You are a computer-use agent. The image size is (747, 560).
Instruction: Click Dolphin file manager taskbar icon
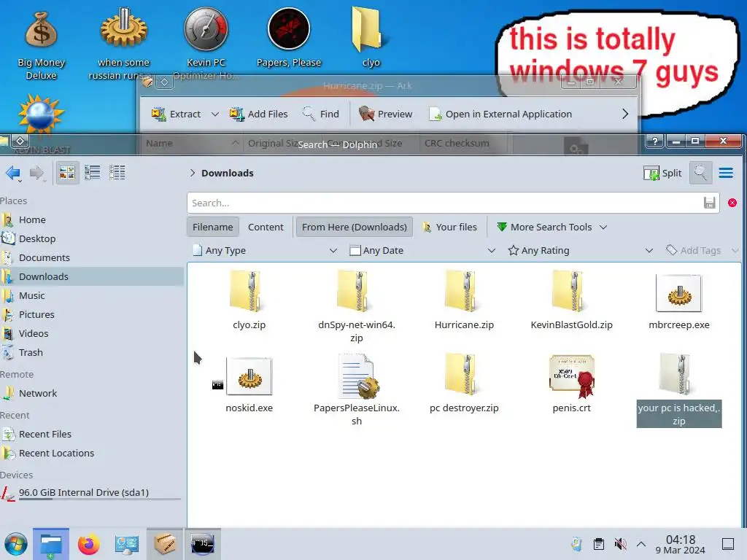click(51, 544)
